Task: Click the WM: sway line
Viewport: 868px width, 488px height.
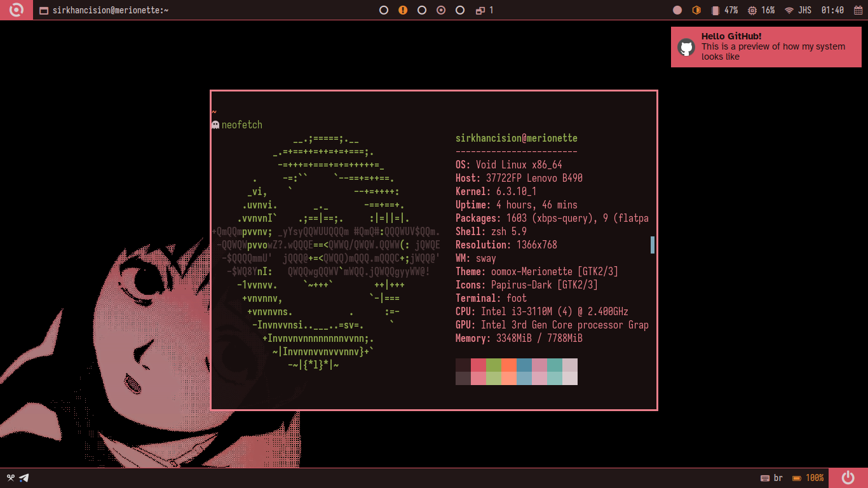Action: point(476,259)
